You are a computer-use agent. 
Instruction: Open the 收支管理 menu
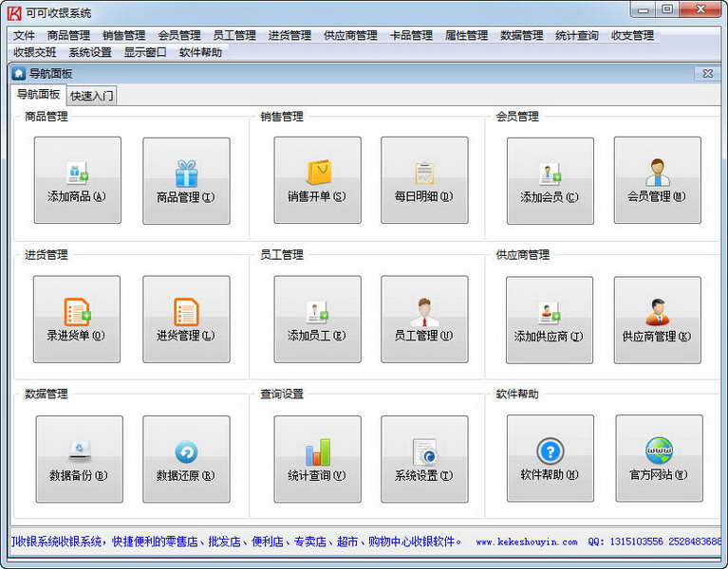coord(632,35)
